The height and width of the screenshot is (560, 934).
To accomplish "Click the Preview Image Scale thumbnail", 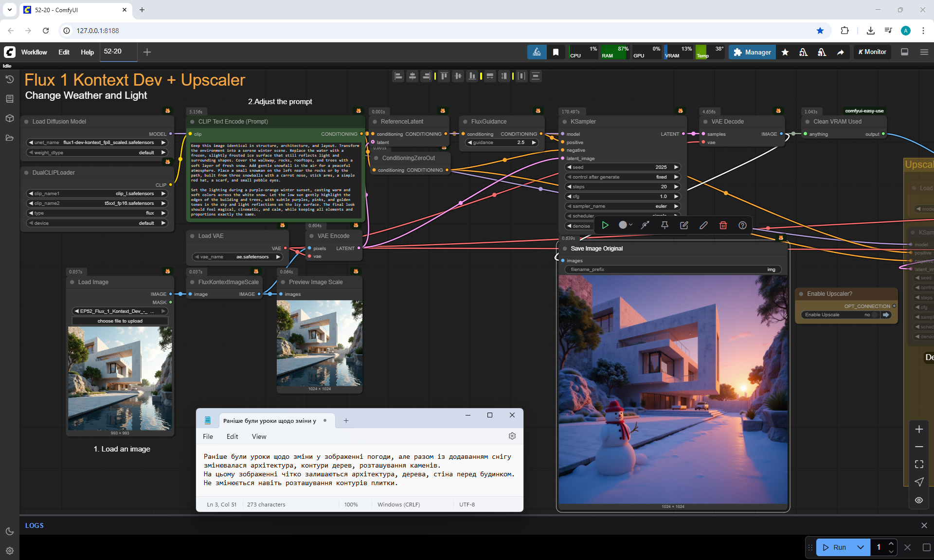I will pos(319,343).
